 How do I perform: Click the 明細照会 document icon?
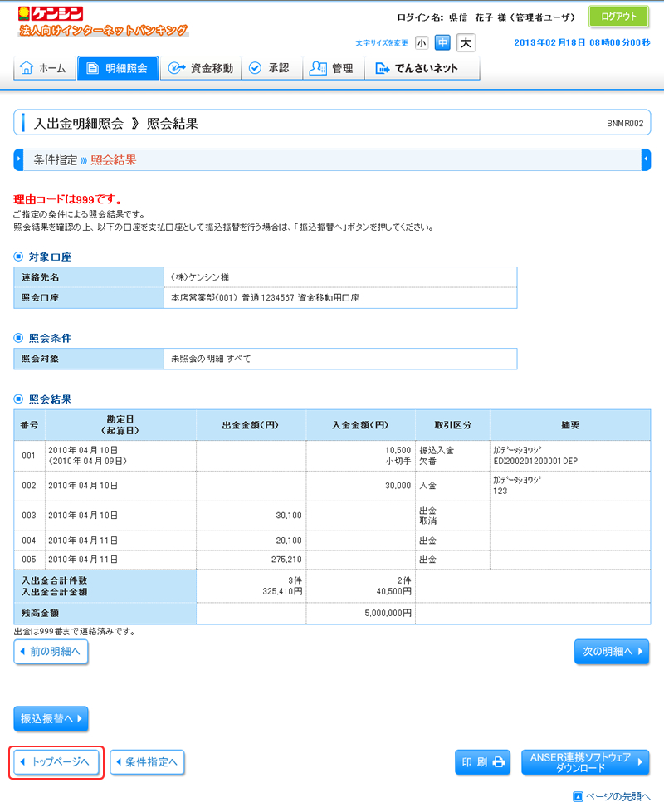93,68
